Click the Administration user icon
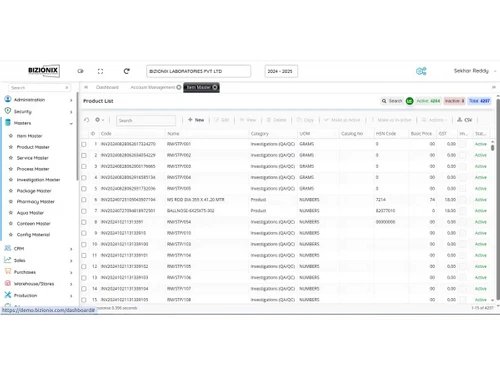 (x=8, y=99)
